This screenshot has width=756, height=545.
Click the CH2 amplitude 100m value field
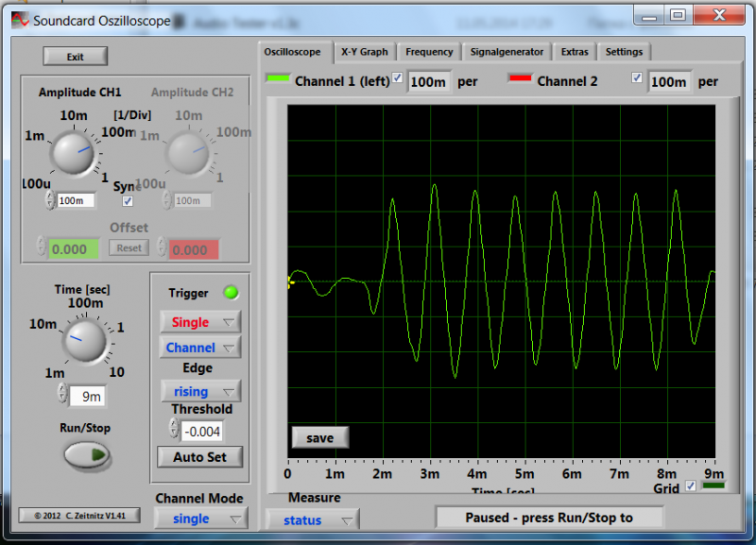pos(192,200)
